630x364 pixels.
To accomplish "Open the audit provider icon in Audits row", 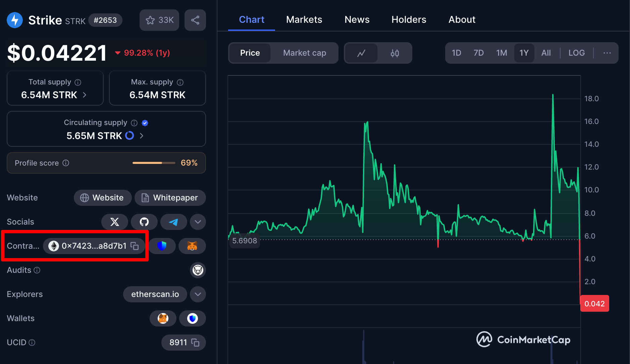I will [x=198, y=270].
